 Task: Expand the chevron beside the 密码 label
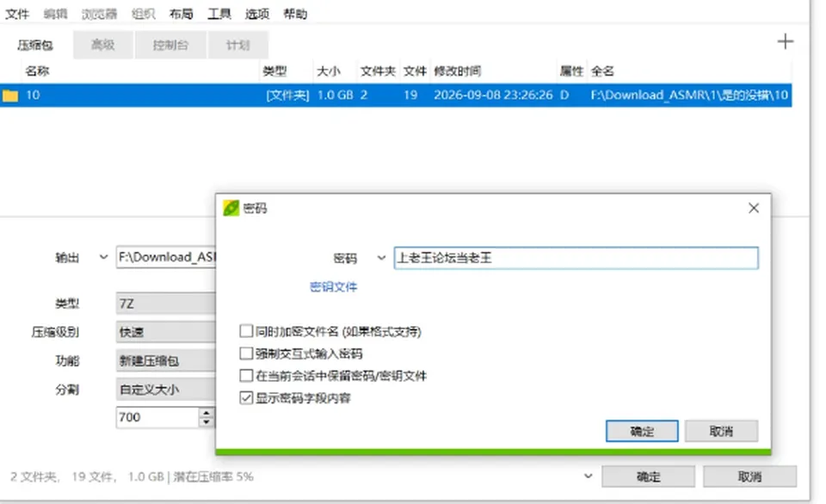point(381,258)
